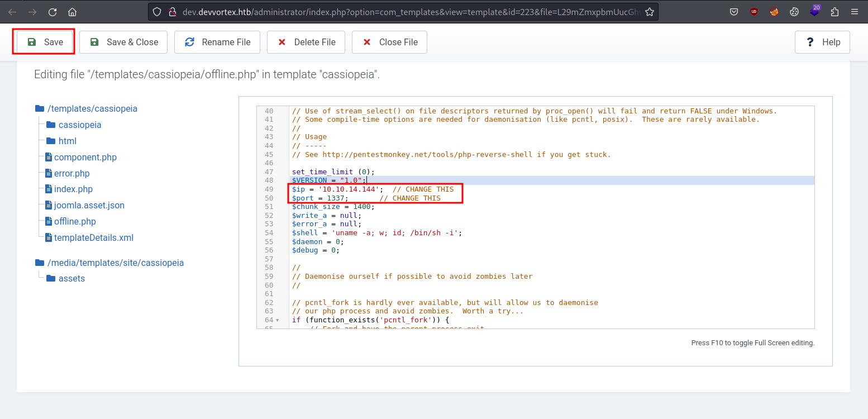Go to browser home icon
The width and height of the screenshot is (868, 419).
72,12
